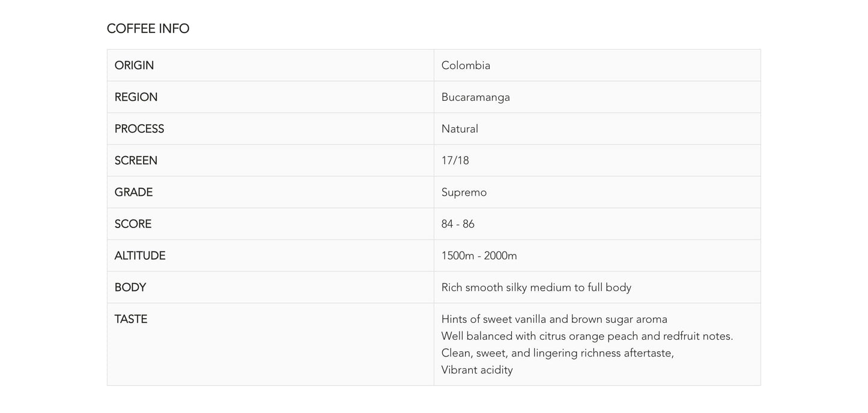Click the GRADE row label

pos(133,193)
